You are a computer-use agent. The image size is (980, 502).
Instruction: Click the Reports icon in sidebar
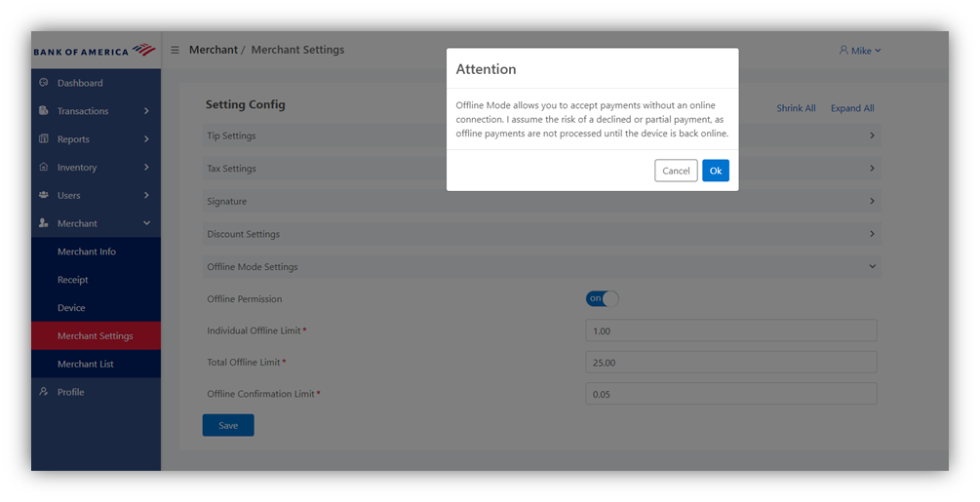pos(44,138)
